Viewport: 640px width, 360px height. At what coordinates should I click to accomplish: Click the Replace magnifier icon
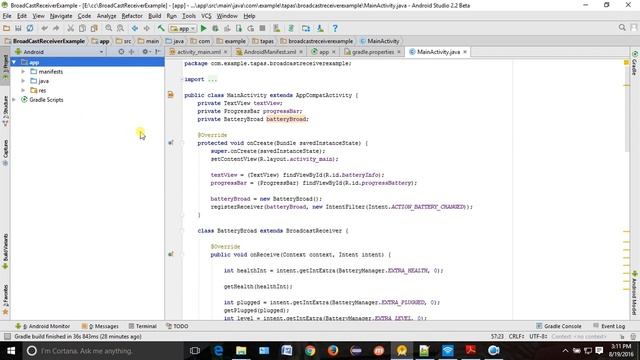click(x=120, y=28)
